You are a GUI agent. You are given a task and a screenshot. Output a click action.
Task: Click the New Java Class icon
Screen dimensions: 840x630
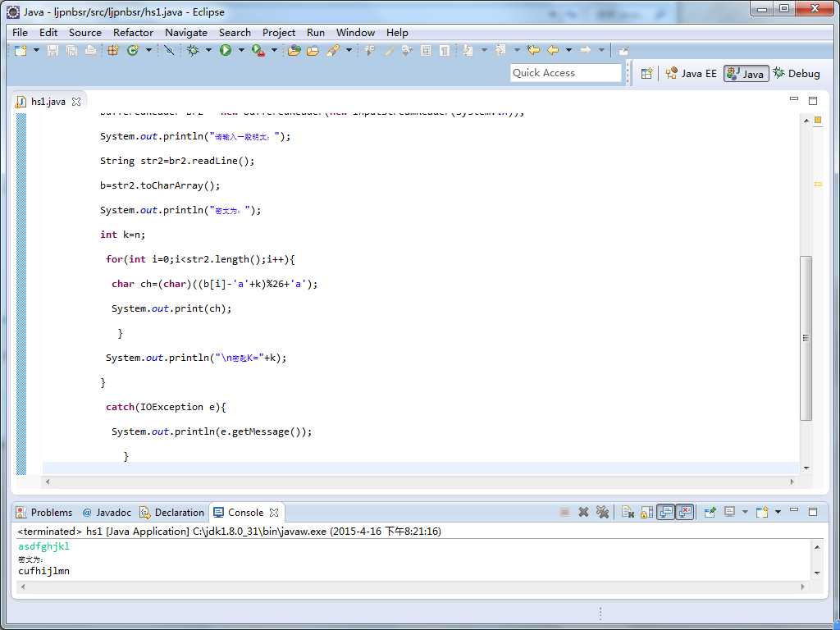(132, 50)
